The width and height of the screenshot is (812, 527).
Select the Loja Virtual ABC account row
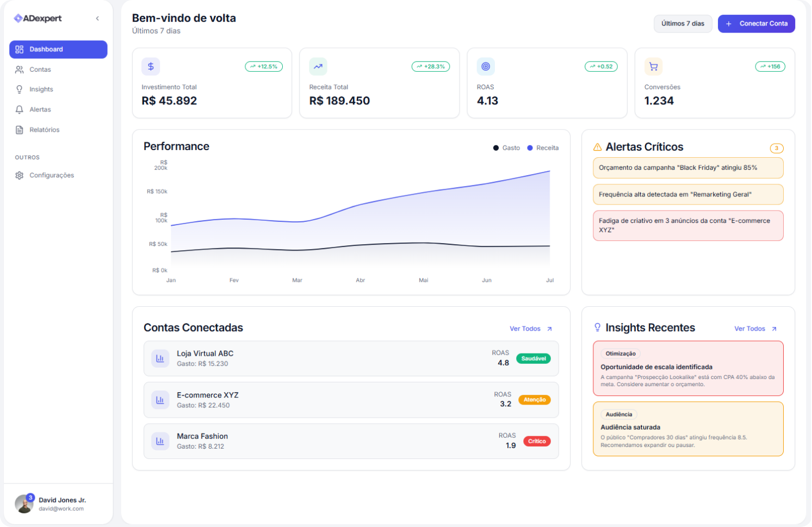coord(351,358)
